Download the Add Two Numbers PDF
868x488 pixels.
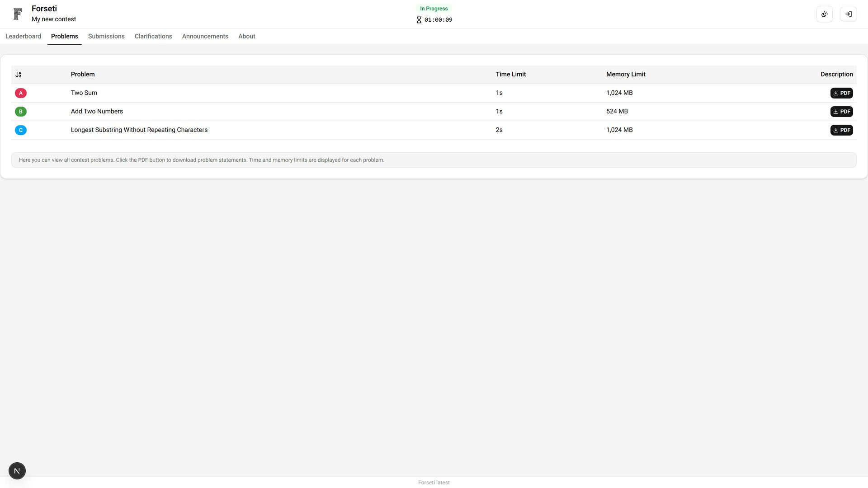pos(841,112)
